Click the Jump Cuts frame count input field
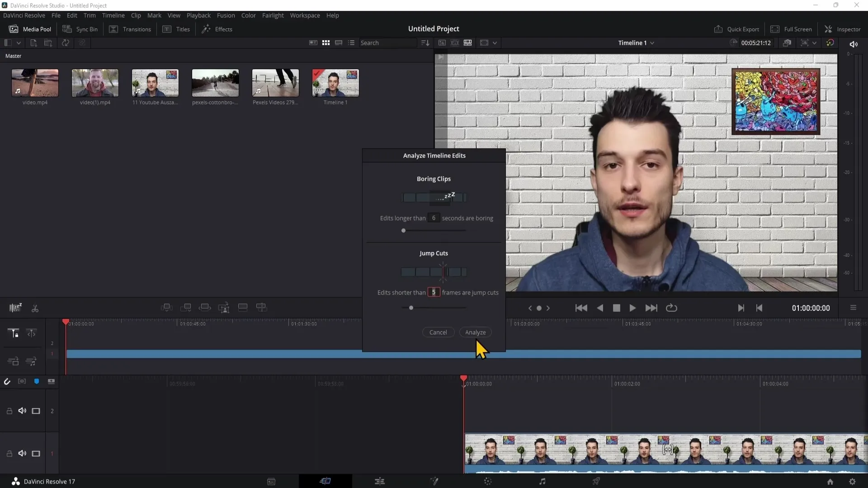 tap(434, 292)
